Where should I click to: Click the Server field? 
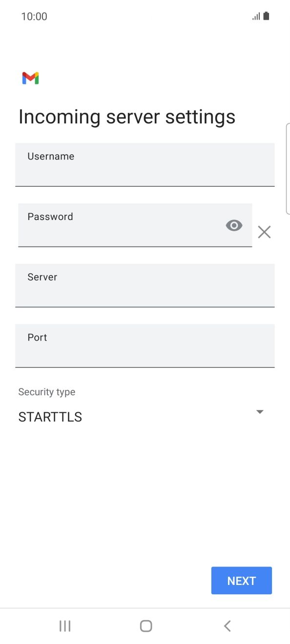pyautogui.click(x=145, y=286)
